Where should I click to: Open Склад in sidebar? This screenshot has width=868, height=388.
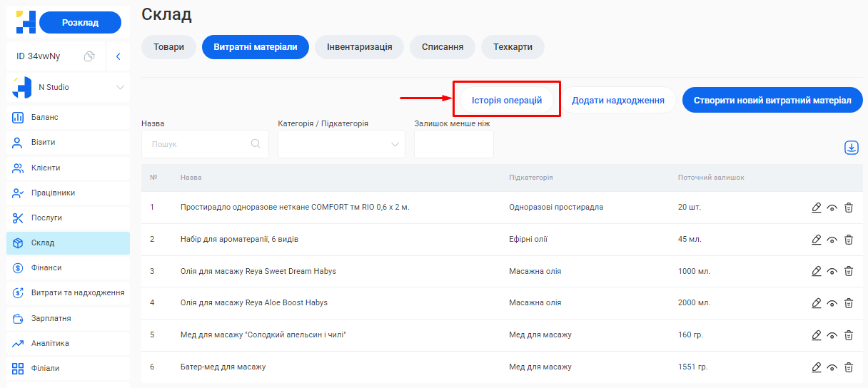point(69,243)
